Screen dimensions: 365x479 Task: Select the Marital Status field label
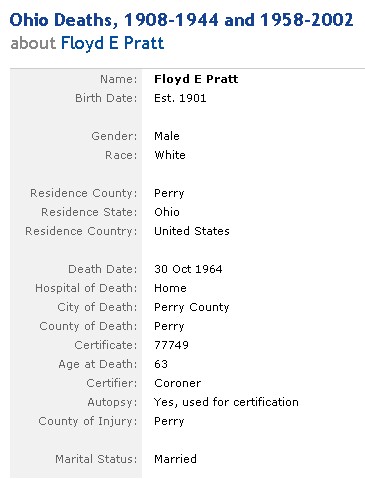coord(96,459)
